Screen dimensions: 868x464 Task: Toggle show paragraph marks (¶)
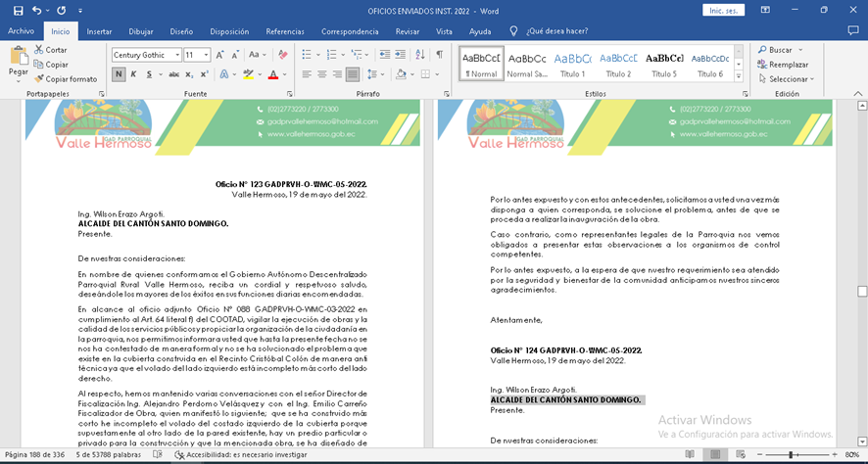pos(439,55)
